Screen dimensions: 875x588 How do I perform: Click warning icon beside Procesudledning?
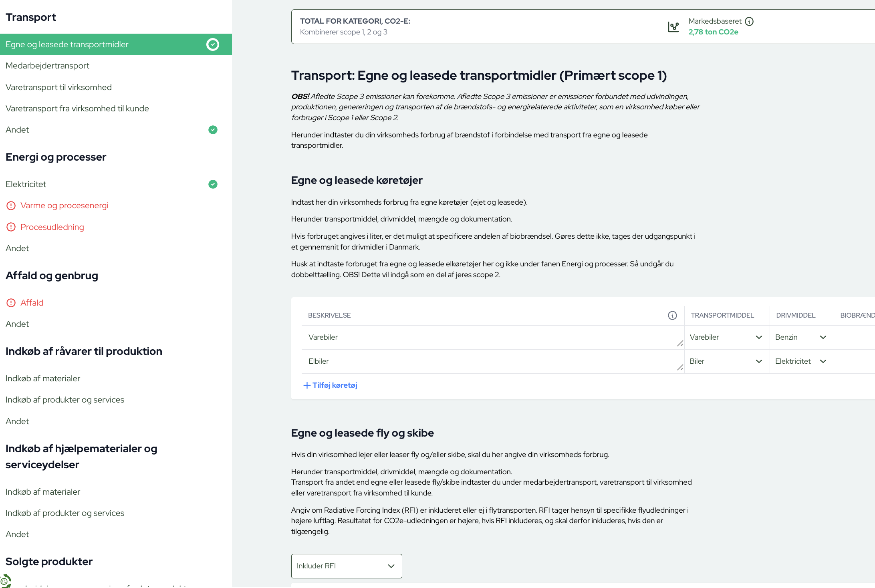coord(11,227)
